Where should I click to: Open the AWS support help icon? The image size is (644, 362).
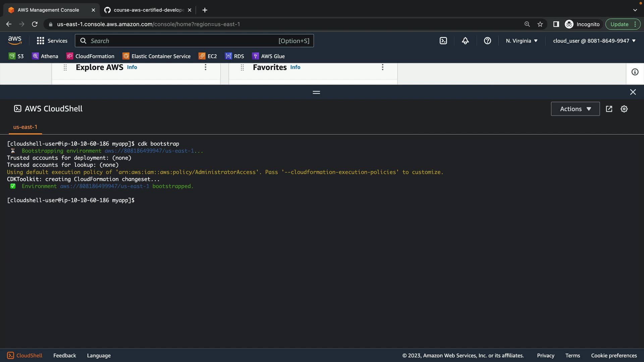487,41
